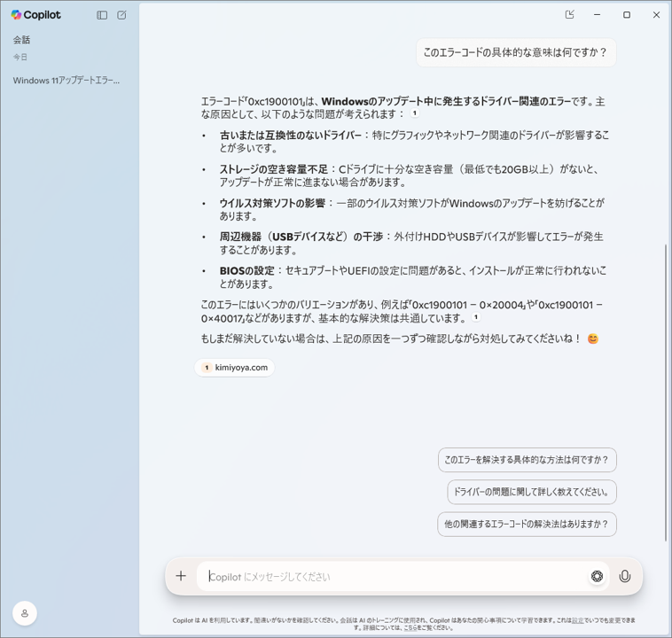Click into the Copilot message input field
The image size is (672, 638).
click(390, 576)
